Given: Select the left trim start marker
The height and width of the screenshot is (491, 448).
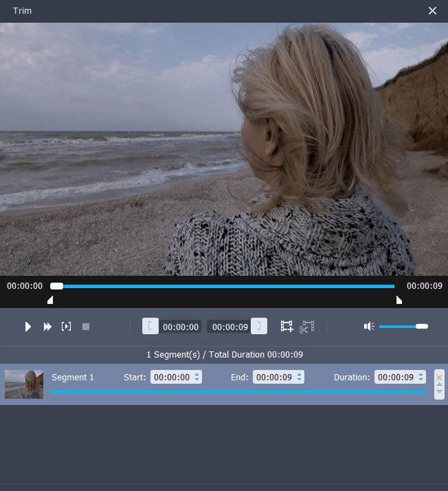Looking at the screenshot, I should click(x=50, y=300).
